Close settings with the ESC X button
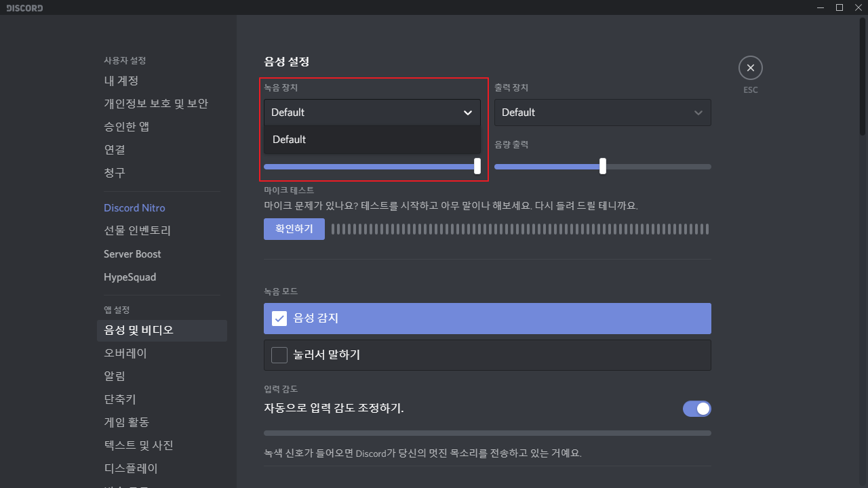Image resolution: width=868 pixels, height=488 pixels. [x=750, y=68]
